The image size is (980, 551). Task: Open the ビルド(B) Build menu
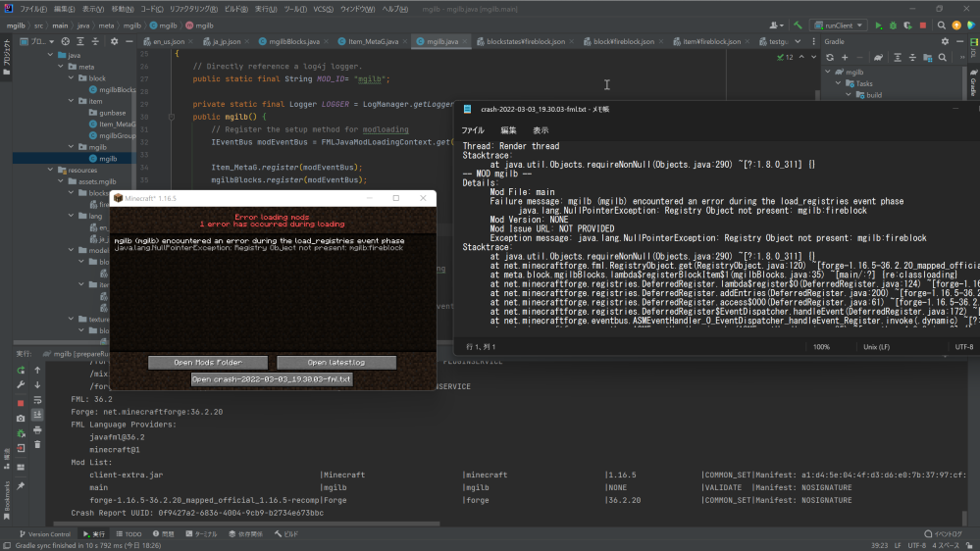pos(235,9)
